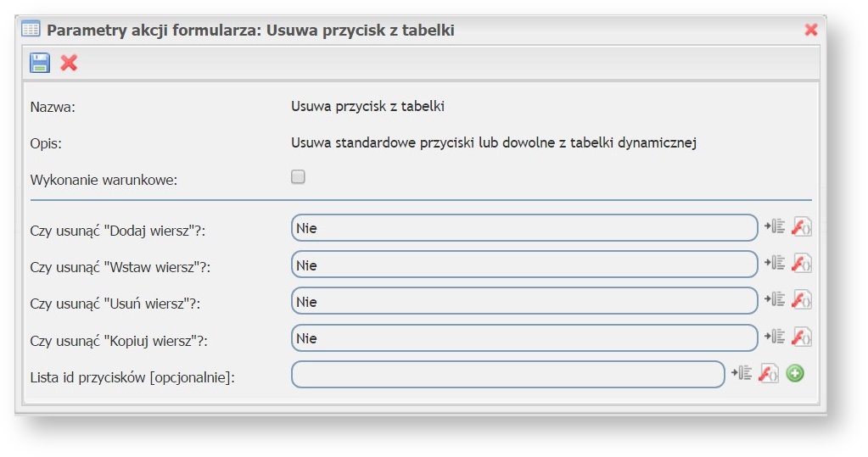Click the red X cancel toolbar icon

tap(69, 63)
